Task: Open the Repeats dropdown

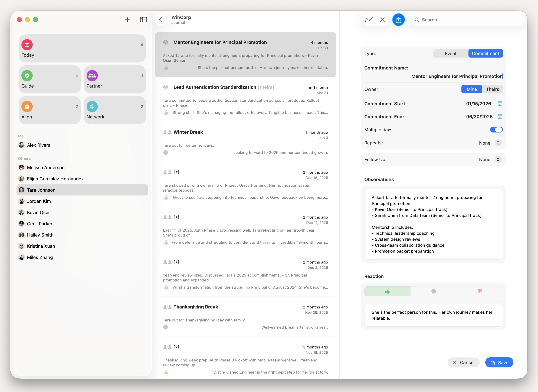Action: point(498,143)
